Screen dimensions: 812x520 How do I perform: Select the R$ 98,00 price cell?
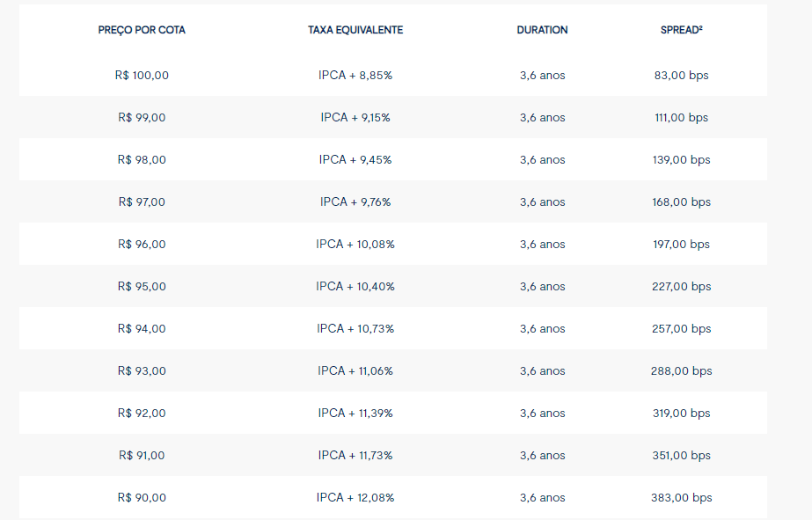pyautogui.click(x=142, y=159)
